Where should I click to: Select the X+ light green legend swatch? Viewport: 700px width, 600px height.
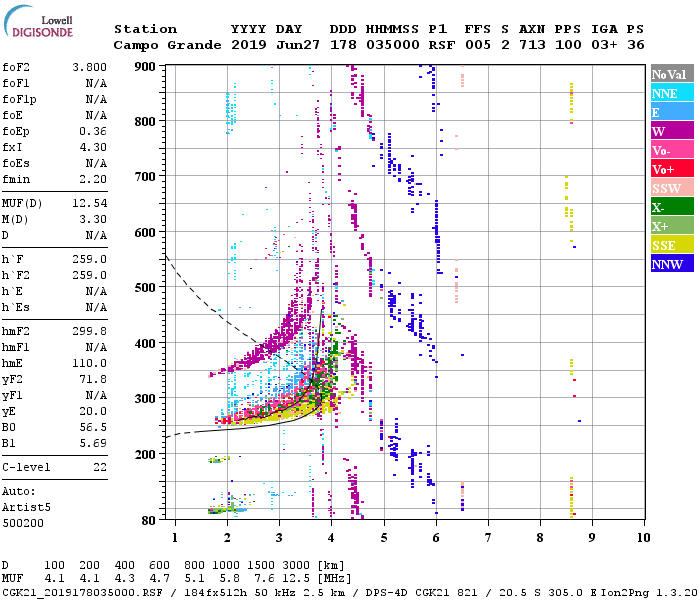(672, 225)
